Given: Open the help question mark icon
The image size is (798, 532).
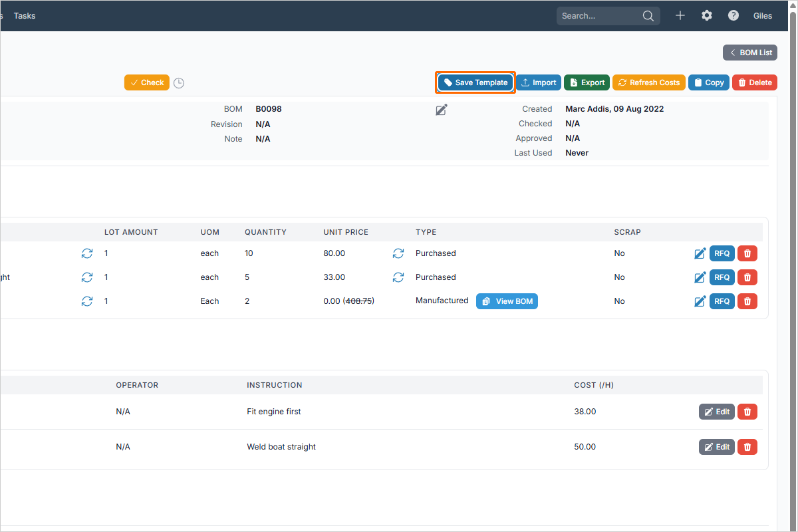Looking at the screenshot, I should tap(733, 15).
